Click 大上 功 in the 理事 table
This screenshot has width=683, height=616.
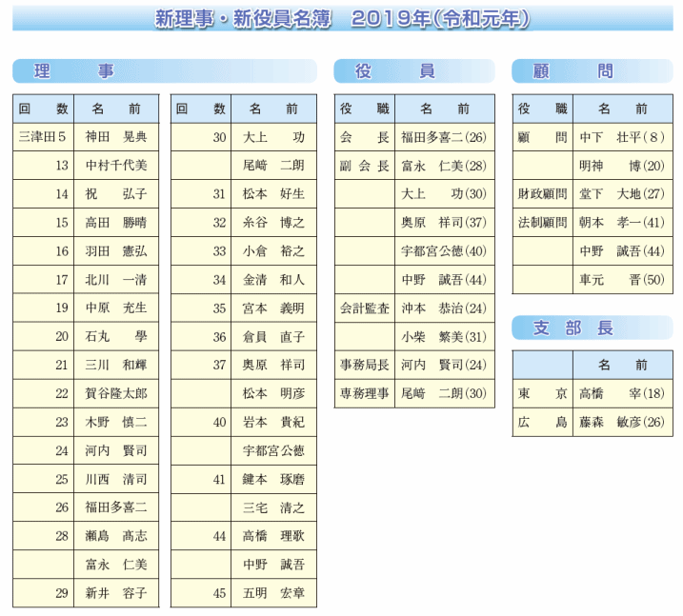click(x=273, y=137)
